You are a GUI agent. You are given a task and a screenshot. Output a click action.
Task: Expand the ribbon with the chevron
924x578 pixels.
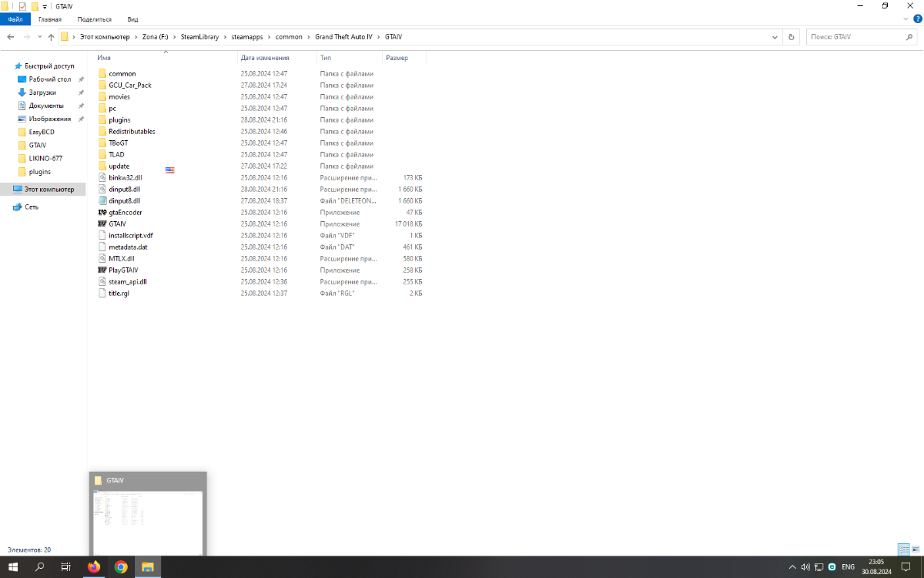pyautogui.click(x=905, y=18)
